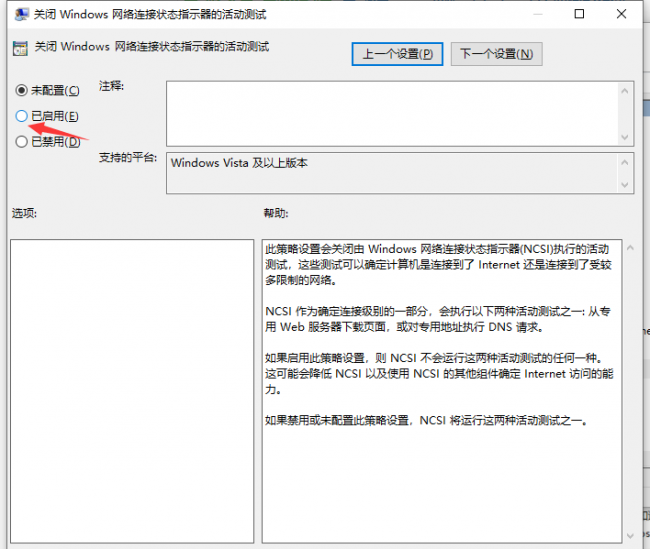This screenshot has height=549, width=650.
Task: Click the 下一个设置(N) button
Action: pos(496,54)
